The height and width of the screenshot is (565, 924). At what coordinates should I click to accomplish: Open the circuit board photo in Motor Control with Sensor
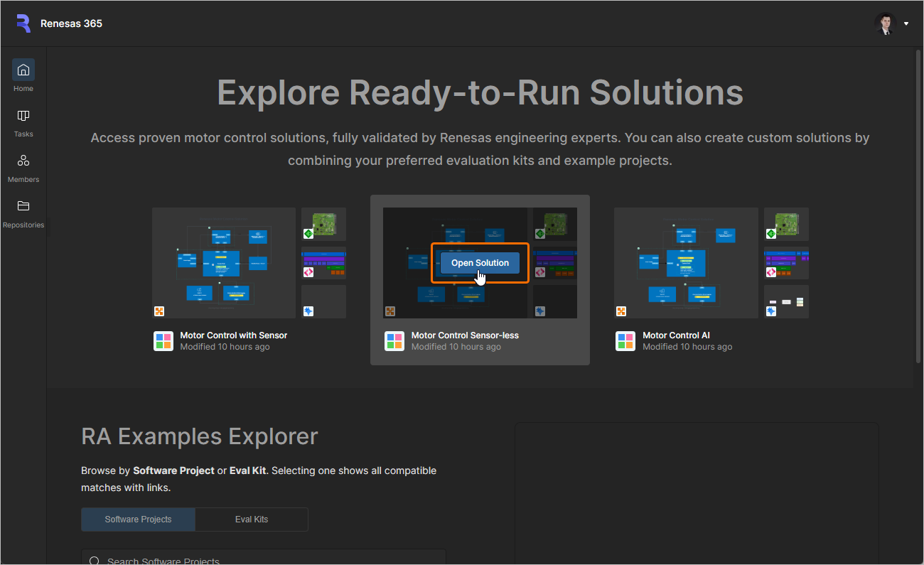tap(323, 224)
